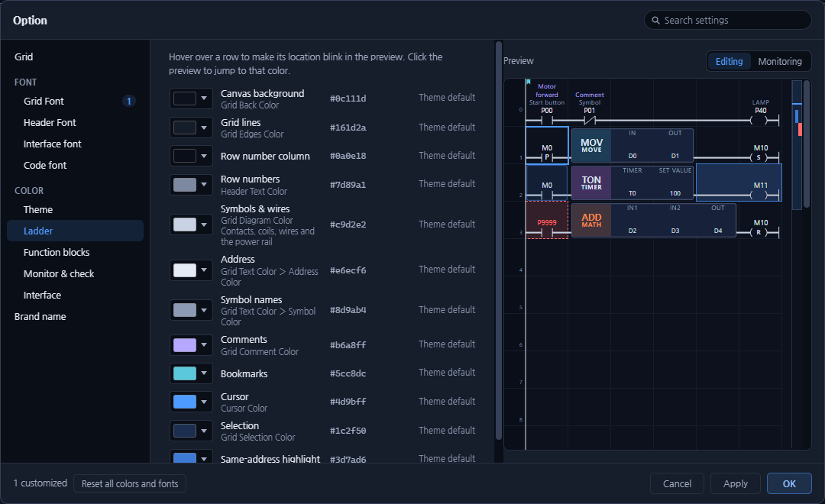Open Symbol names color dropdown arrow

(204, 310)
